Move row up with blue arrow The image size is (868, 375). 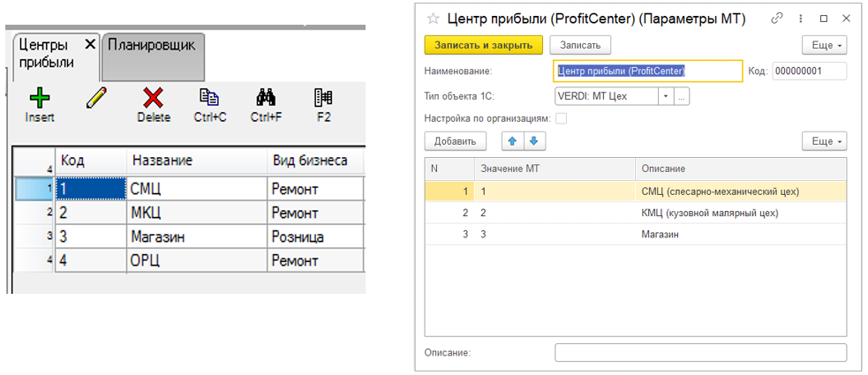coord(511,141)
